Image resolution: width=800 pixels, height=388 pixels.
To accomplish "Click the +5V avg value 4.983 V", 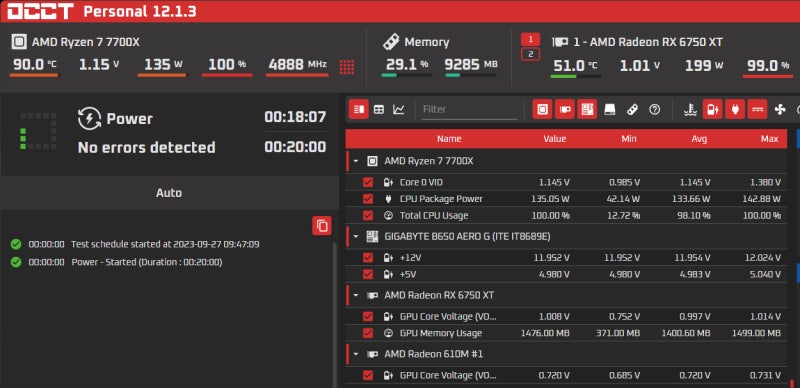I will (695, 274).
